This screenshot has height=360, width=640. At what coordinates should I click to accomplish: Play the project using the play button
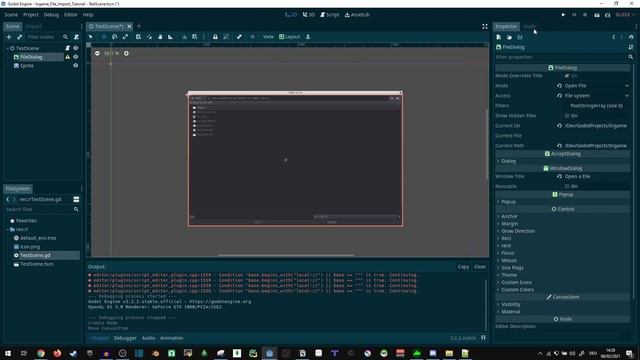pos(563,15)
